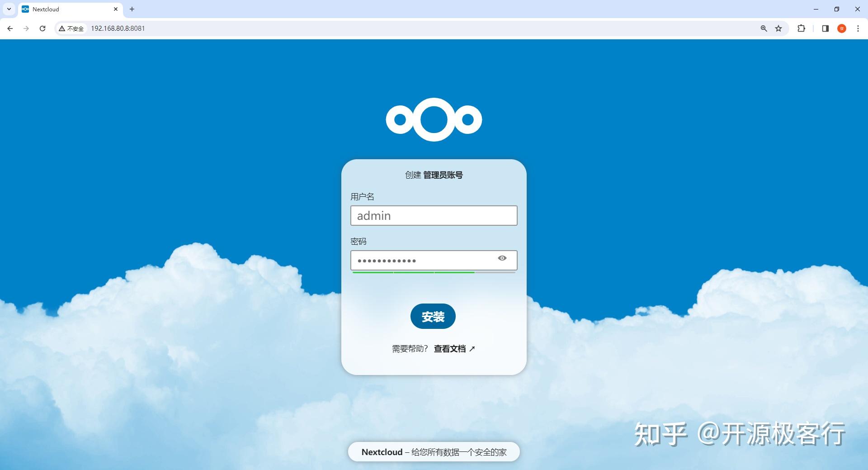Toggle password visibility with the eye icon
Screen dimensions: 868x470
502,258
